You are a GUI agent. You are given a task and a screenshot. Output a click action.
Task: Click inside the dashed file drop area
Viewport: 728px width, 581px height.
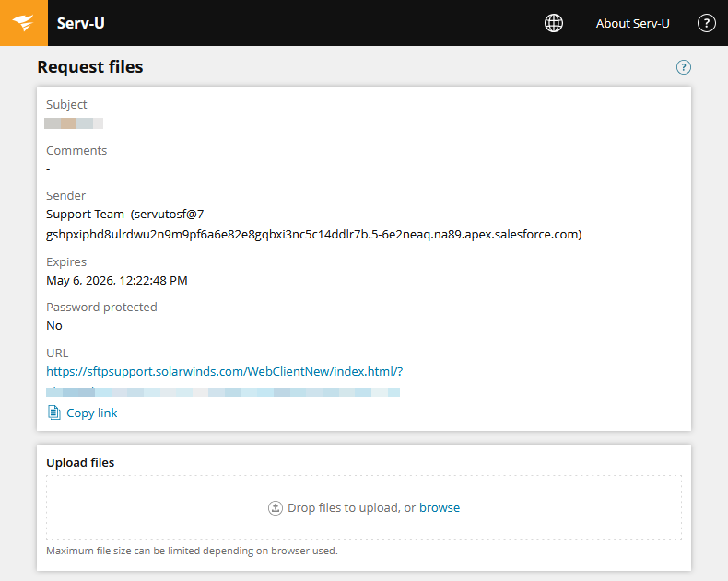point(364,507)
